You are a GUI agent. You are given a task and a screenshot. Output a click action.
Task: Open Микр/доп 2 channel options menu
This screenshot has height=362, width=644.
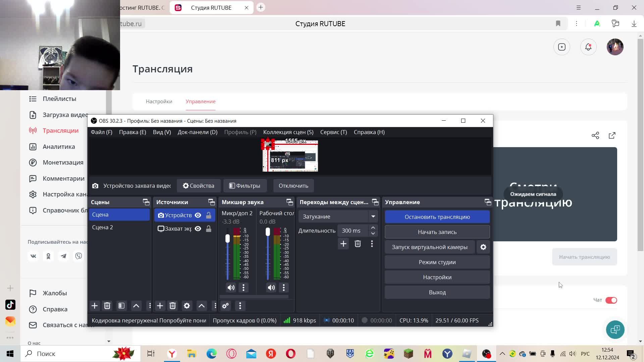tap(244, 288)
